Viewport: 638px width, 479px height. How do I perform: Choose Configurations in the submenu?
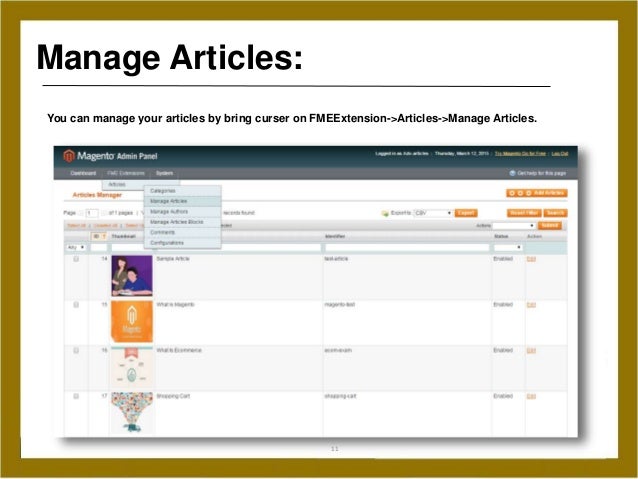coord(183,243)
